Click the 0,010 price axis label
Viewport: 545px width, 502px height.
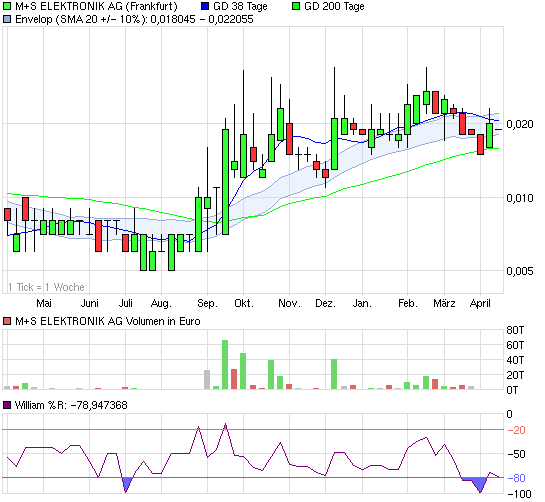(520, 198)
